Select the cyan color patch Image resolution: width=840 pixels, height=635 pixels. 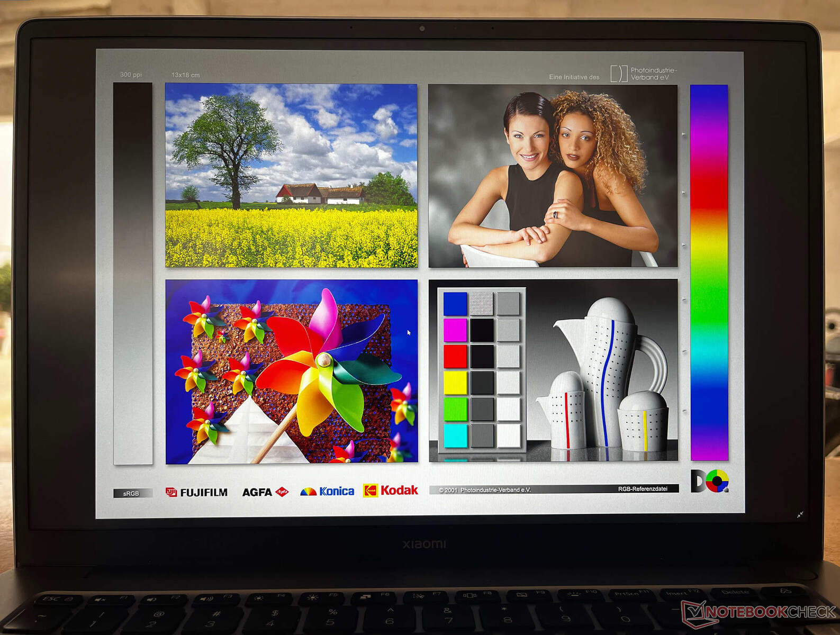pos(455,436)
